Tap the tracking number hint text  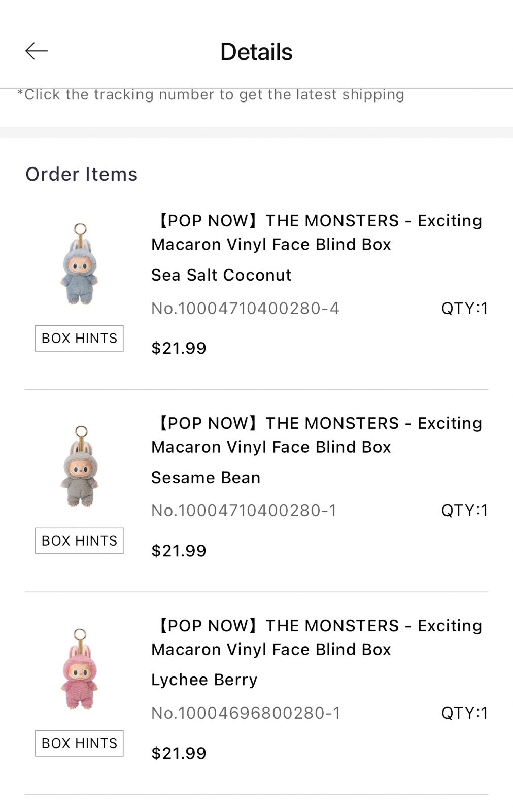pos(211,95)
